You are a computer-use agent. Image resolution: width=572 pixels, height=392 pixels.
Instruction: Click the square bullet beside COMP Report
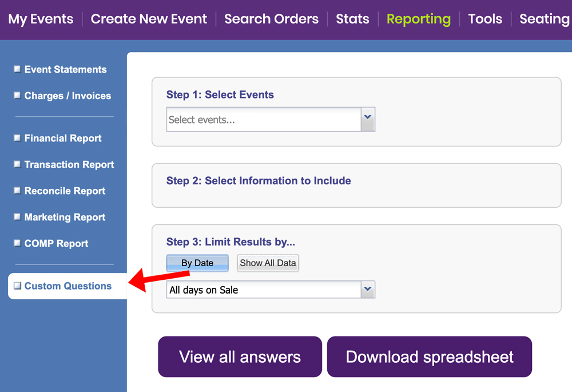click(x=17, y=243)
